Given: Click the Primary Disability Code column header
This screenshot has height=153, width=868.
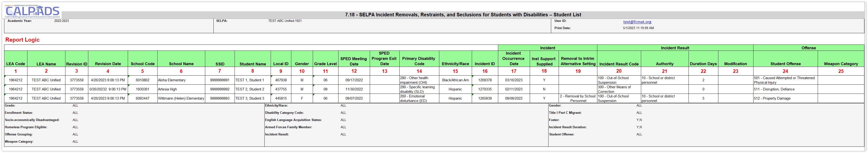Looking at the screenshot, I should click(419, 61).
